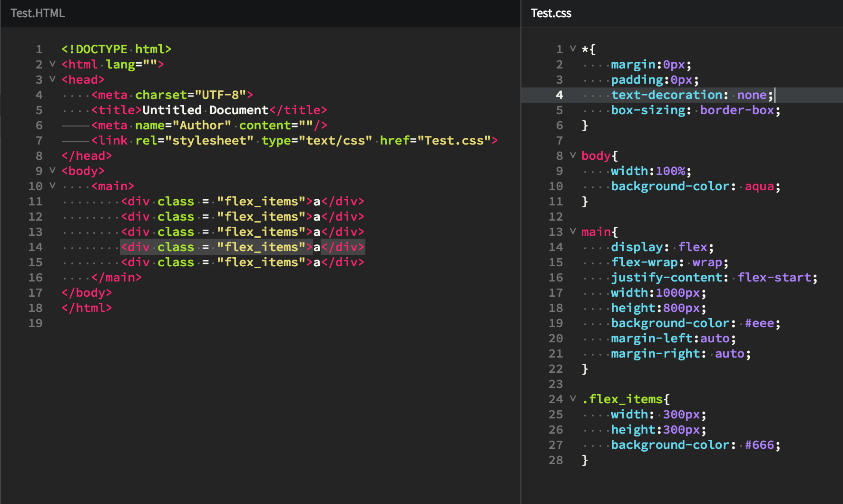
Task: Click the flex_items div on HTML line 15
Action: click(243, 262)
